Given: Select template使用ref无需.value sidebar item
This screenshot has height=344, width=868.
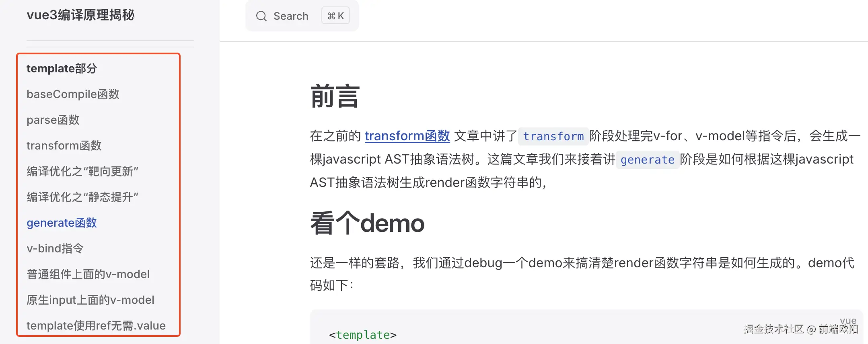Looking at the screenshot, I should [x=96, y=326].
